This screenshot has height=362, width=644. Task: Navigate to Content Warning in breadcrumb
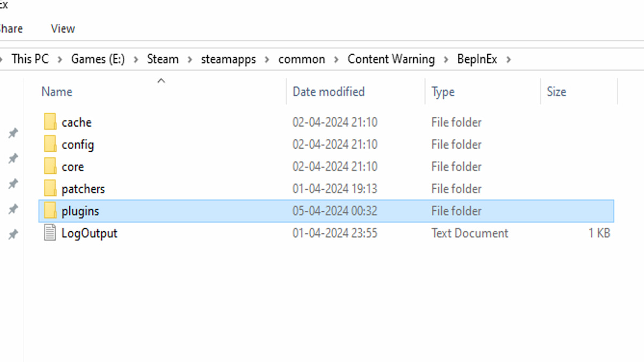pos(391,59)
